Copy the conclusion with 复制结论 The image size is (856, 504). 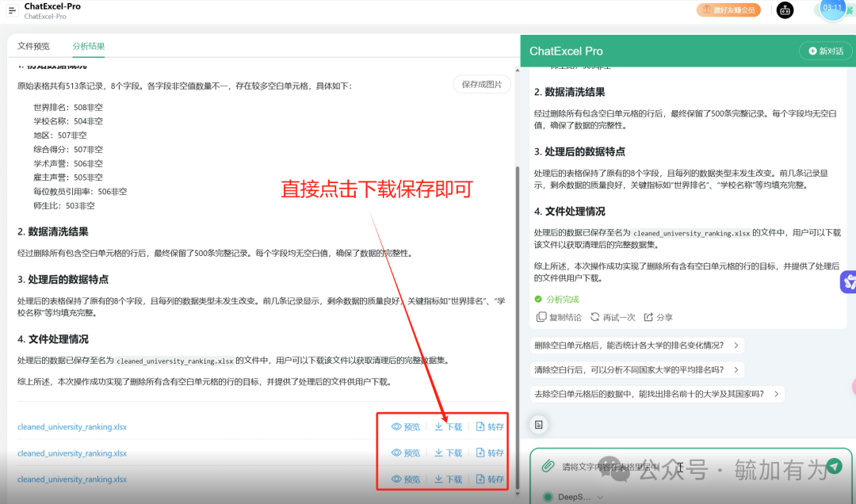pos(559,317)
